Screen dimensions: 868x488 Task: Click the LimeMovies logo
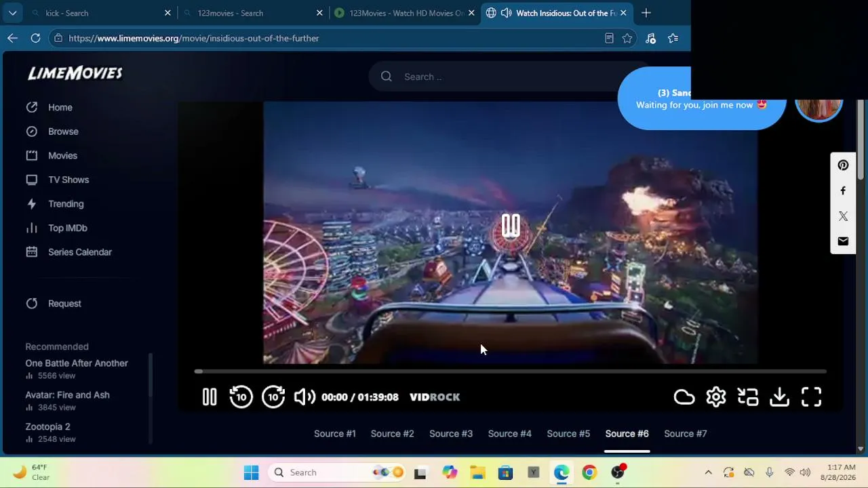(75, 73)
